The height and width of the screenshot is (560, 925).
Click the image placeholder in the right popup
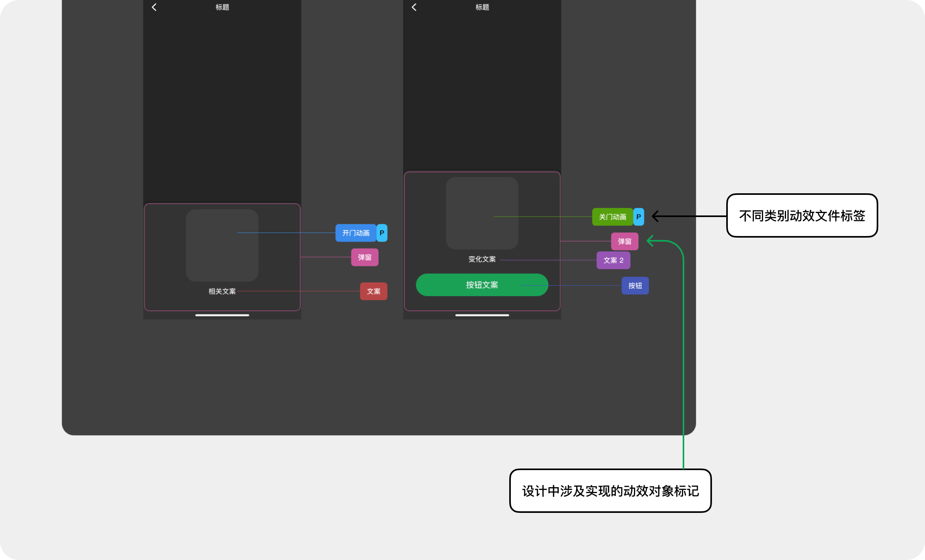(x=482, y=213)
